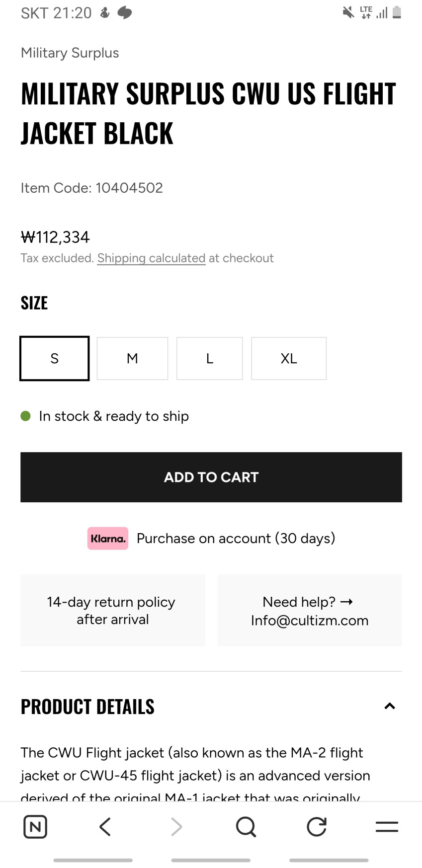Select size M
The height and width of the screenshot is (868, 422).
click(x=132, y=358)
